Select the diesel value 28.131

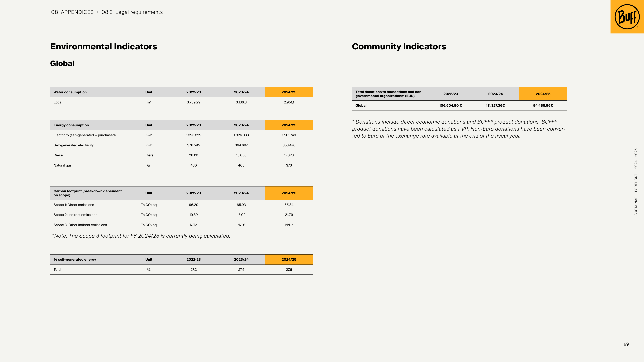(x=194, y=155)
